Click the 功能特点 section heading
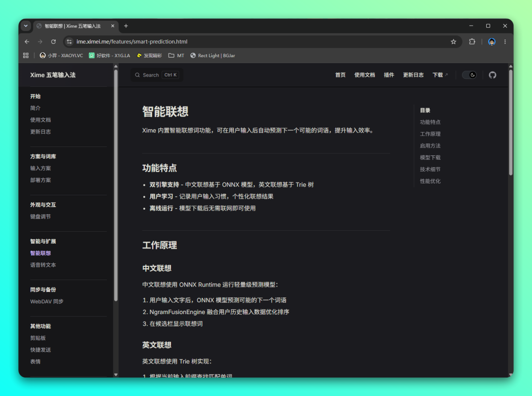 (x=160, y=168)
